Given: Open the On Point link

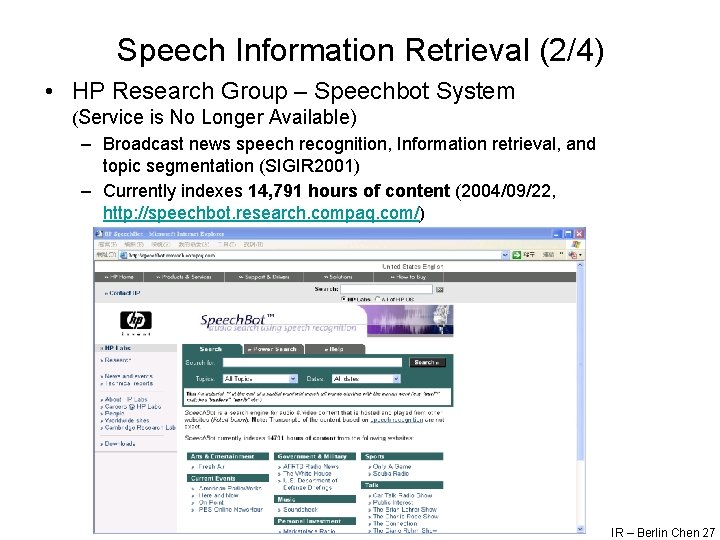Looking at the screenshot, I should tap(211, 502).
